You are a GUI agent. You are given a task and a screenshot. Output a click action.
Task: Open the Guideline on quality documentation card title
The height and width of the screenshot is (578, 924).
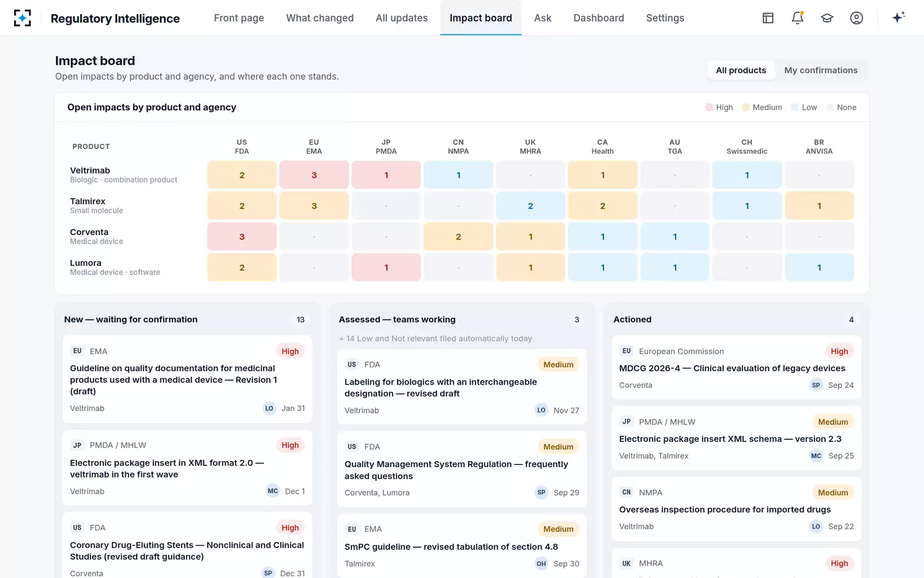[173, 380]
